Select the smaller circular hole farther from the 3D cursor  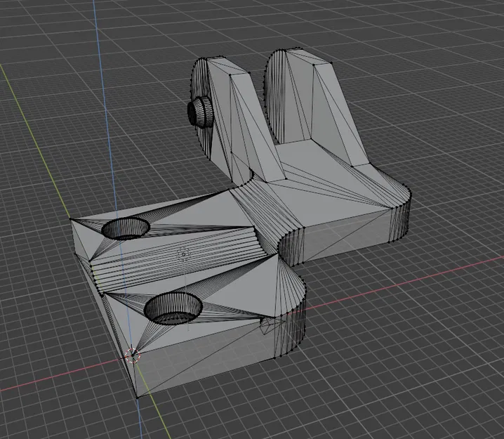(126, 228)
